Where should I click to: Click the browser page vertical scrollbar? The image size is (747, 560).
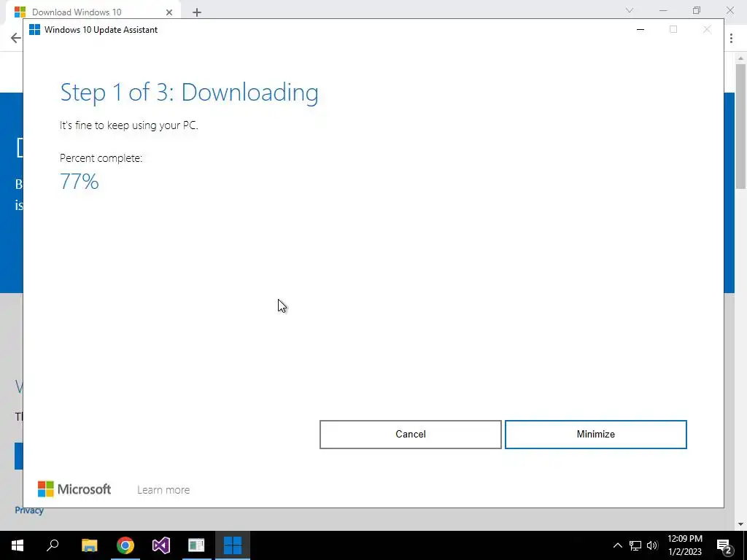click(x=740, y=126)
